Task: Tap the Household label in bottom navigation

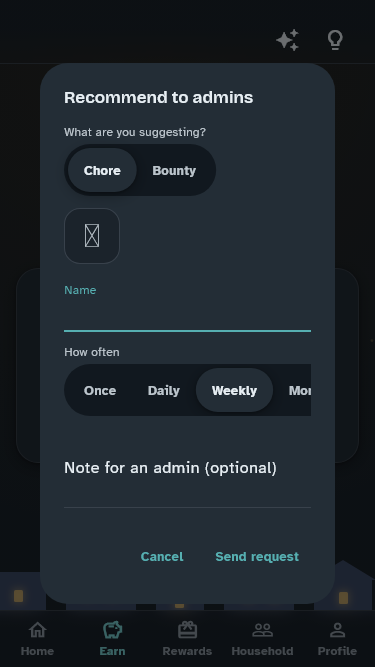Action: pyautogui.click(x=262, y=651)
